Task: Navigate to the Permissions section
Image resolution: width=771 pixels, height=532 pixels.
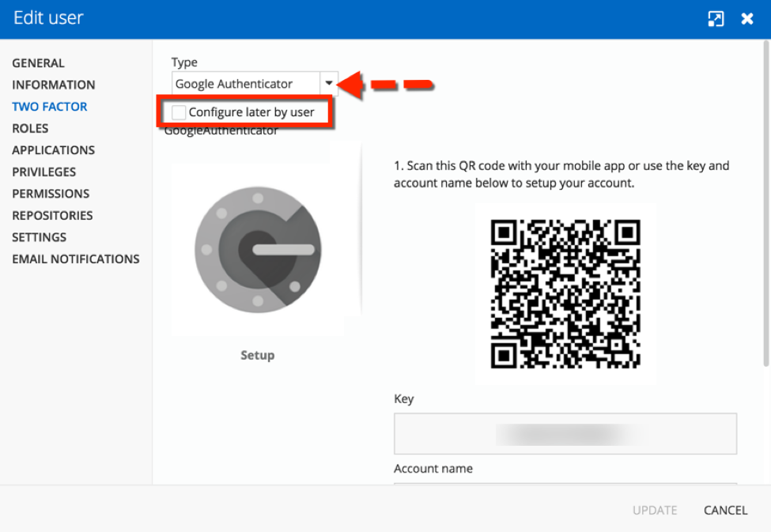Action: click(51, 194)
